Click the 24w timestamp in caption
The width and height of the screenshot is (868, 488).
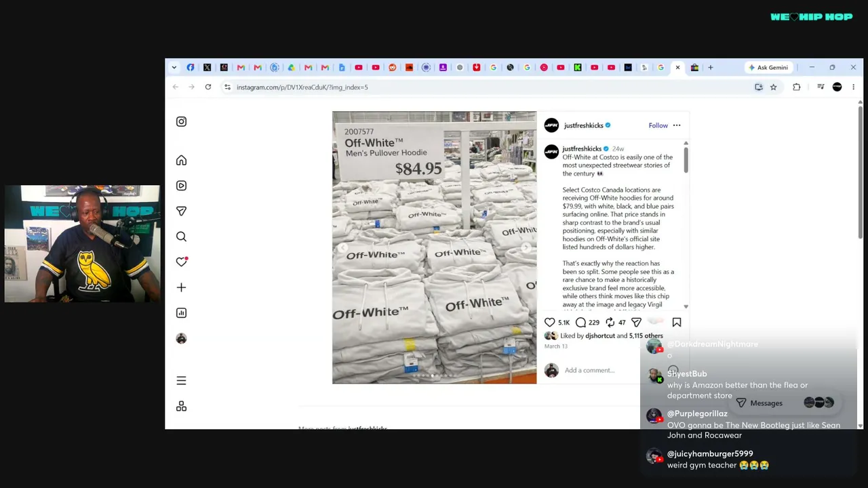point(618,148)
